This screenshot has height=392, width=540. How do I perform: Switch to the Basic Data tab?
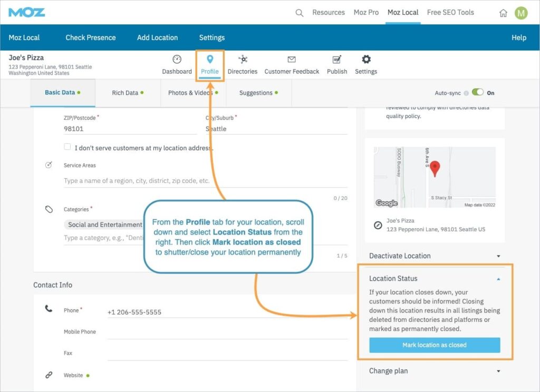63,93
